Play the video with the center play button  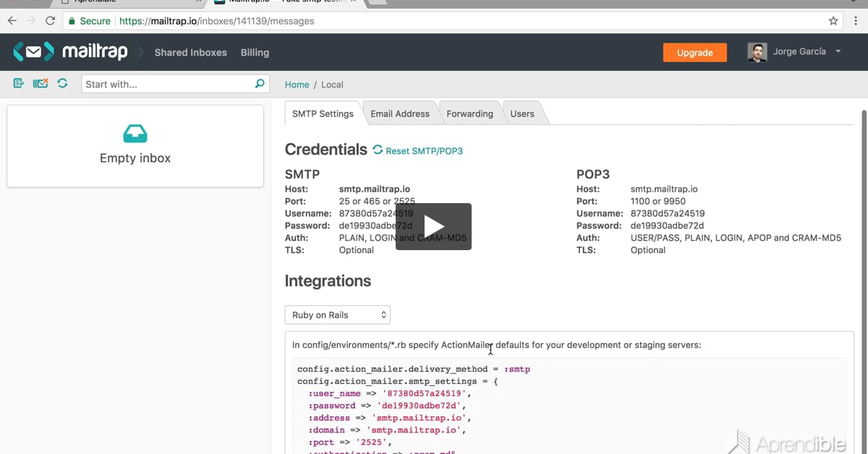433,227
